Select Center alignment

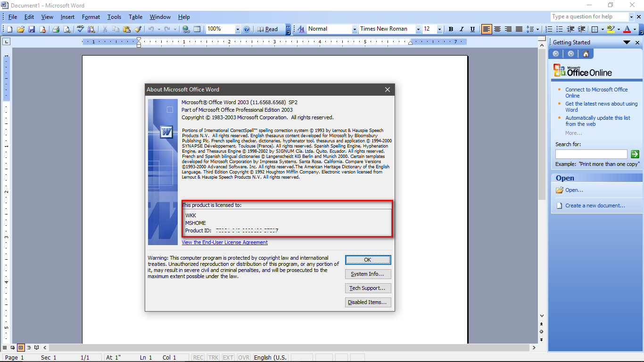497,29
